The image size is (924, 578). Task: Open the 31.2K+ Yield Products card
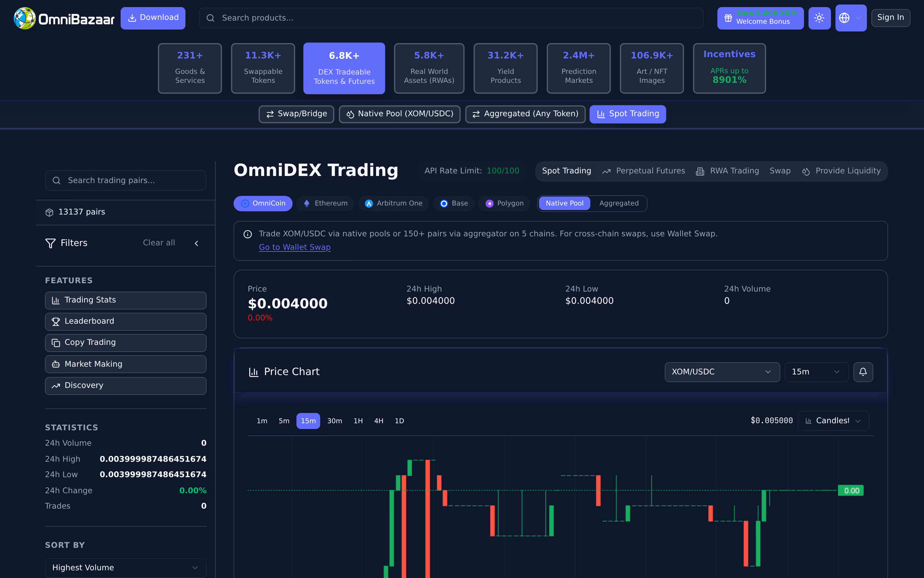[x=506, y=68]
